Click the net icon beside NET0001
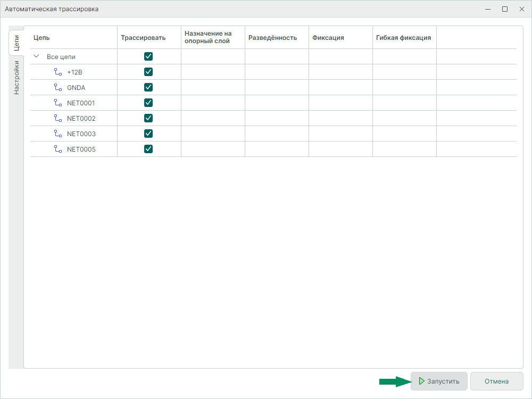Viewport: 532px width, 399px height. [58, 103]
